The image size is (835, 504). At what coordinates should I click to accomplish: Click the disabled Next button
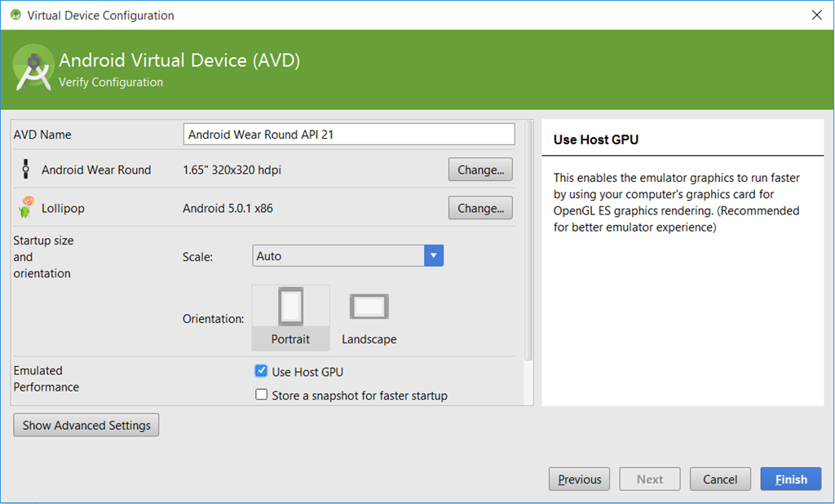[x=650, y=479]
